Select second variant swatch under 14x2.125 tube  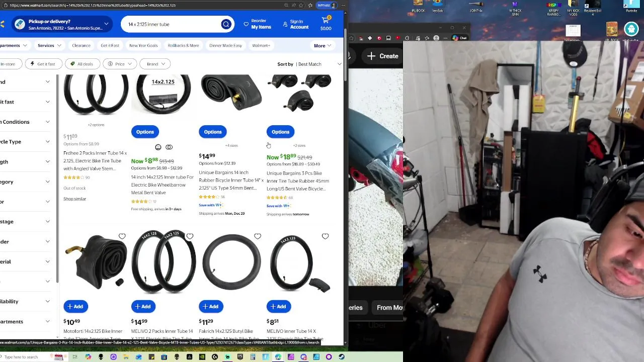tap(169, 147)
